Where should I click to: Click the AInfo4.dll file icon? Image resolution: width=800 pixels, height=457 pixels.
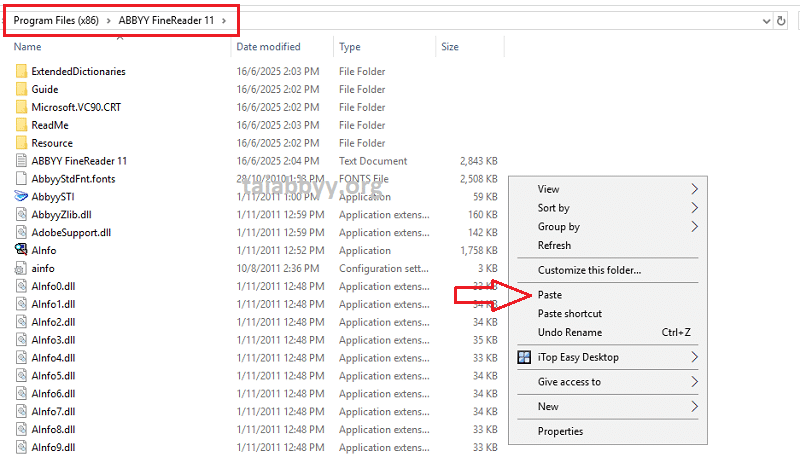[21, 358]
